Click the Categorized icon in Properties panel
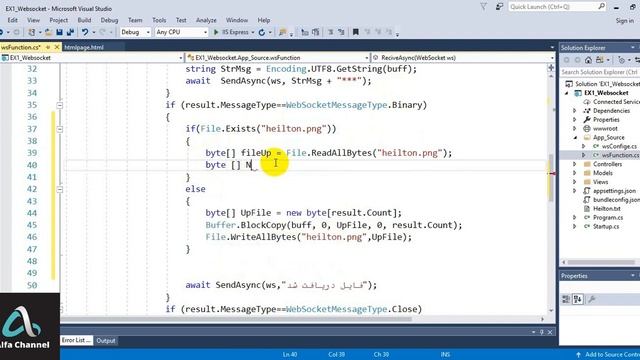Viewport: 640px width, 360px height. tap(566, 299)
